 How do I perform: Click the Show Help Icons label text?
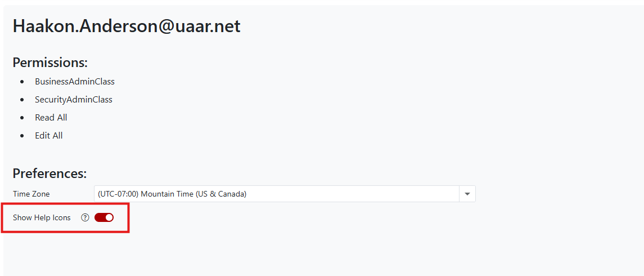pos(42,217)
